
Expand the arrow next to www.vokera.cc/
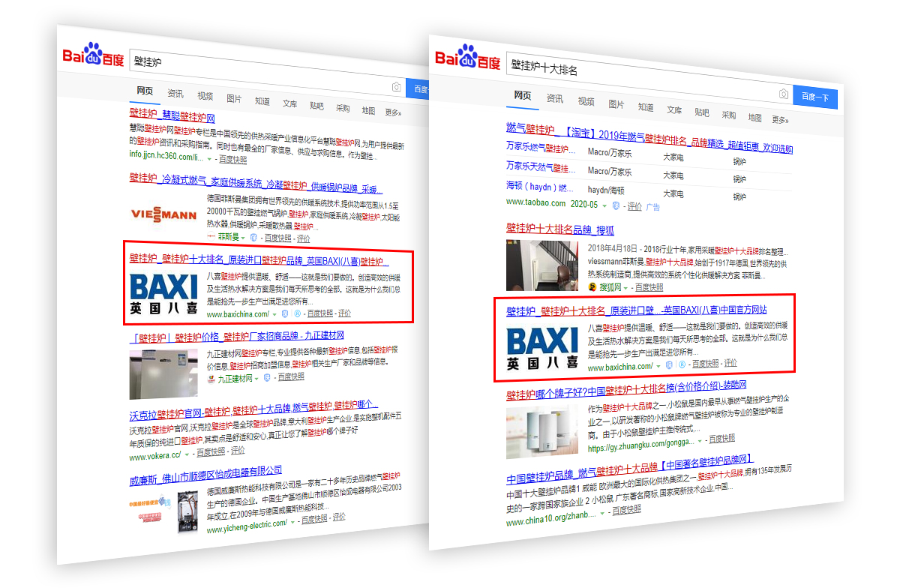[x=187, y=455]
